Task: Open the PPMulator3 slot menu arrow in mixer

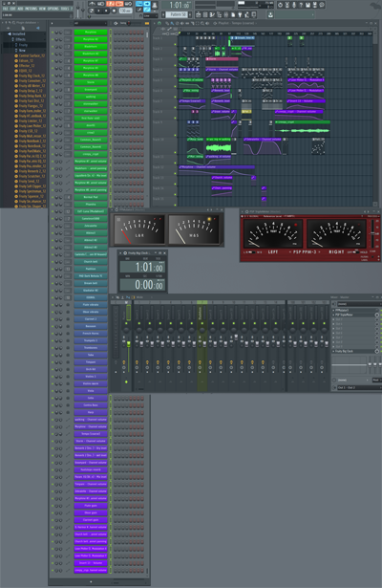Action: click(x=333, y=310)
